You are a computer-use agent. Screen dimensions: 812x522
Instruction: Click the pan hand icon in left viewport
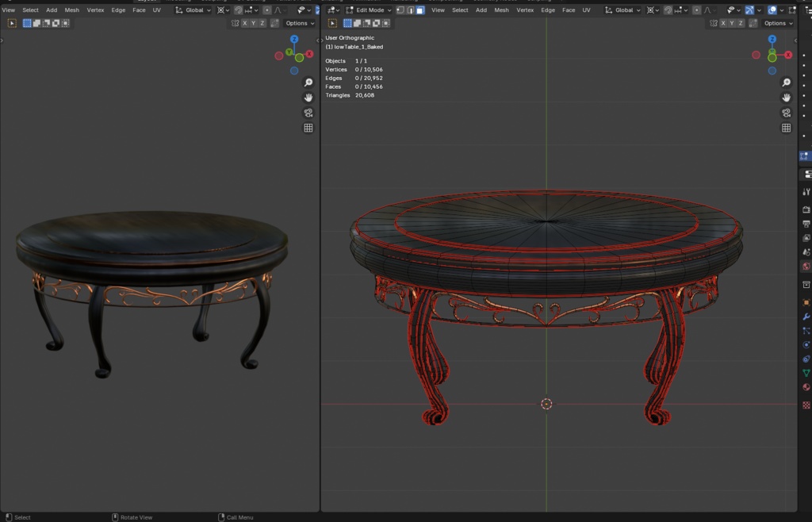[x=308, y=98]
